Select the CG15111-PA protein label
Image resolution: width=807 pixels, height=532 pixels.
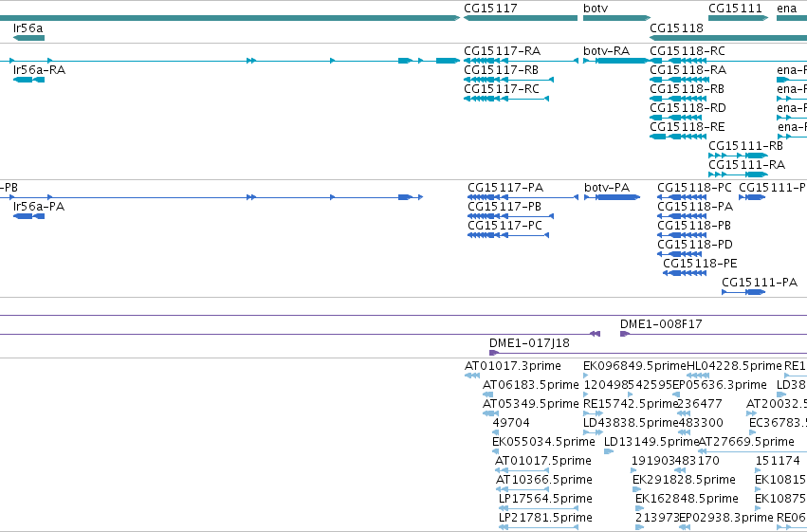(x=760, y=283)
